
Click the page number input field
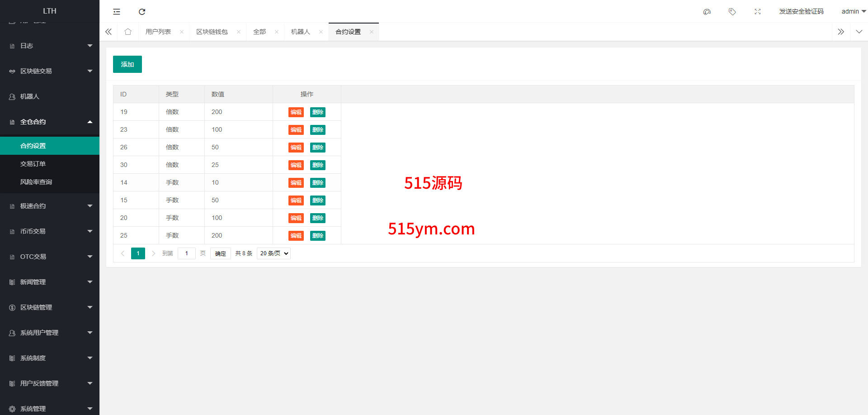coord(187,253)
